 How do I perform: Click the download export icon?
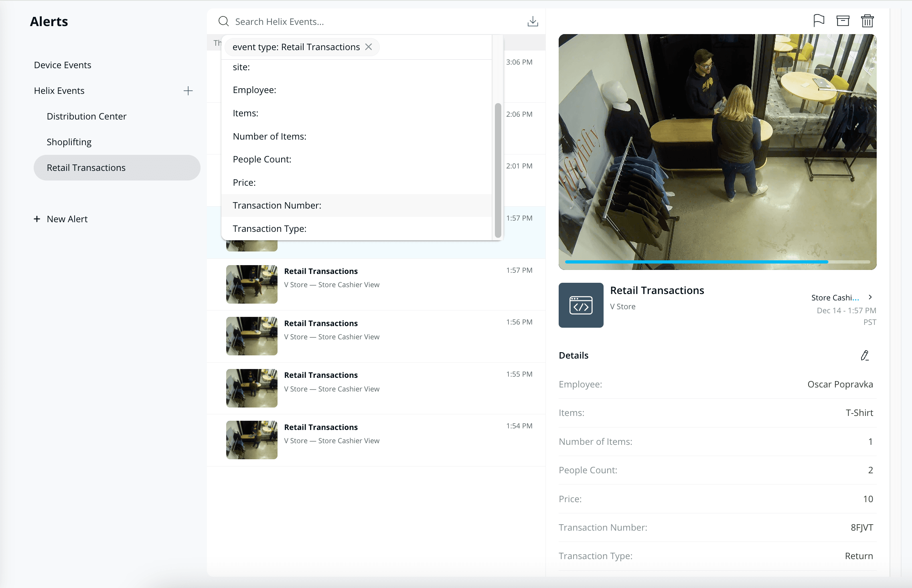tap(533, 22)
